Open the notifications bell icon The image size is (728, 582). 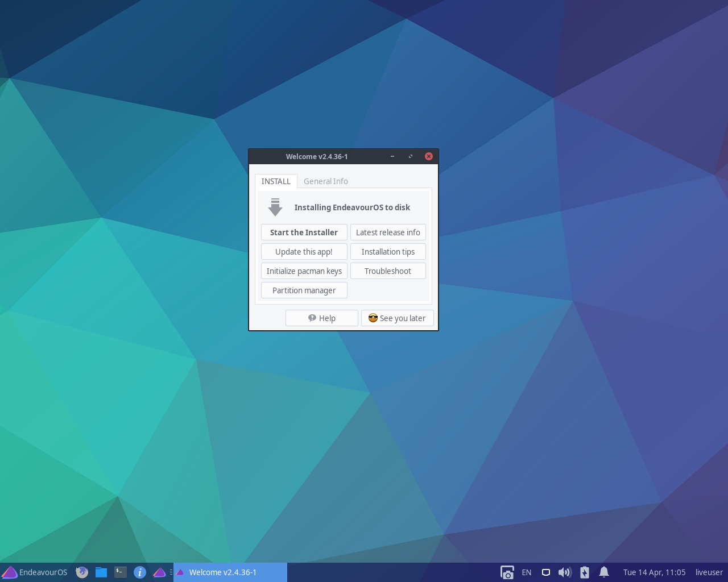coord(604,572)
